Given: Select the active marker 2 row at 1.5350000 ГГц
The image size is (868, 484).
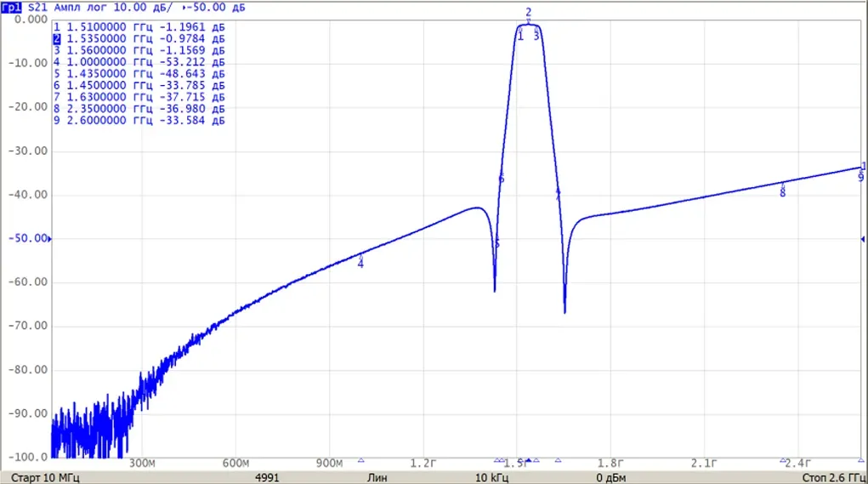Looking at the screenshot, I should point(139,39).
